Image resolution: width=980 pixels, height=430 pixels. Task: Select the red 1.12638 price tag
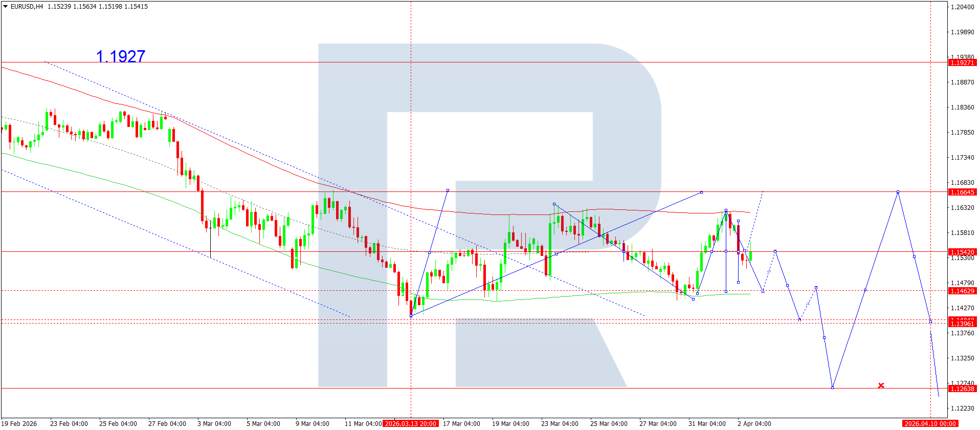[x=962, y=389]
